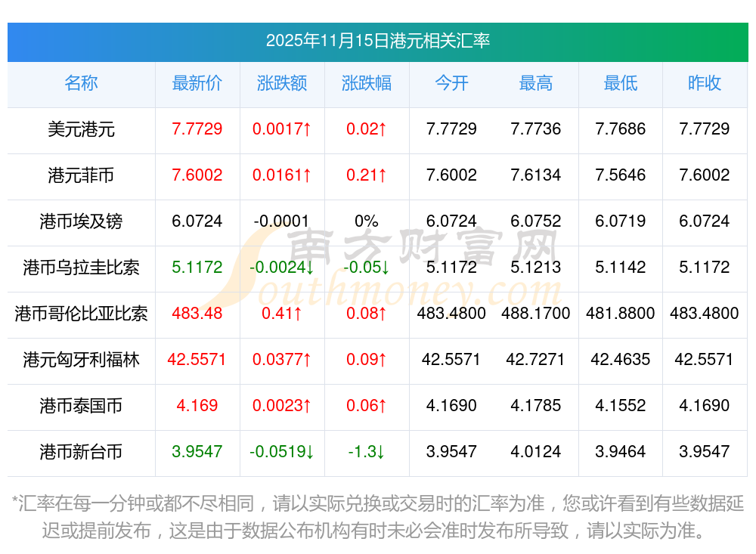This screenshot has height=554, width=756.
Task: Select the 美元港元 row name
Action: coord(81,129)
